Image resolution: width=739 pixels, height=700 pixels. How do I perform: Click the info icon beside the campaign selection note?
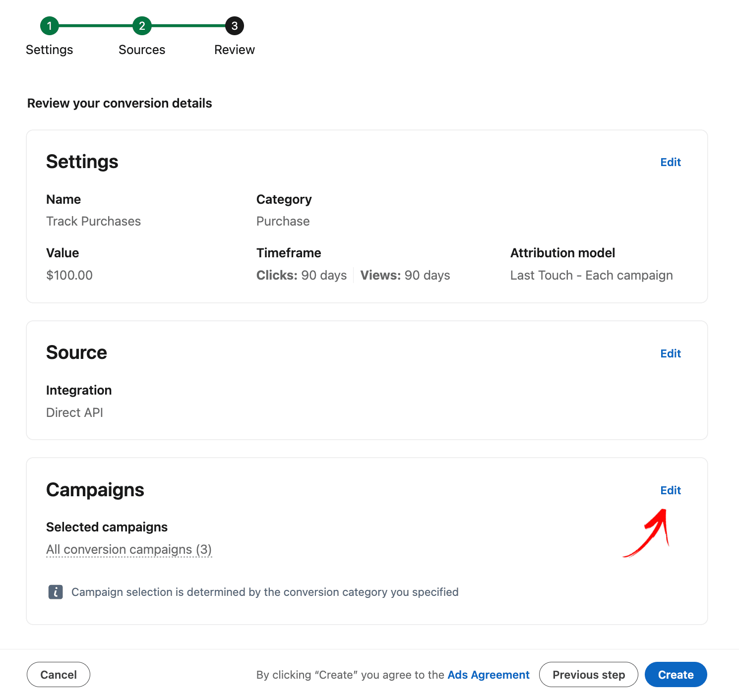pyautogui.click(x=56, y=592)
